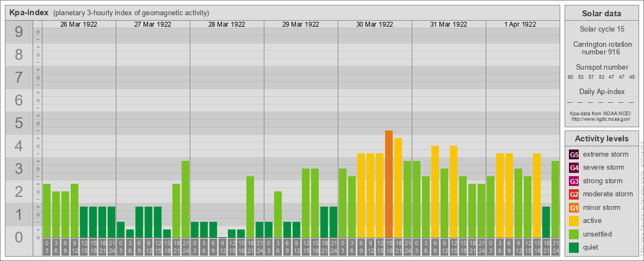644x261 pixels.
Task: Select the 27 Mar 1922 date header
Action: tap(153, 24)
